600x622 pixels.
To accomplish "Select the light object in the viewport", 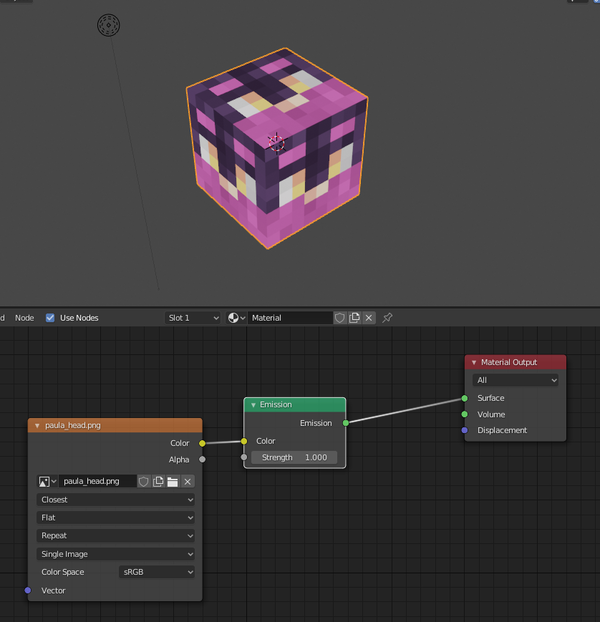I will pyautogui.click(x=109, y=25).
